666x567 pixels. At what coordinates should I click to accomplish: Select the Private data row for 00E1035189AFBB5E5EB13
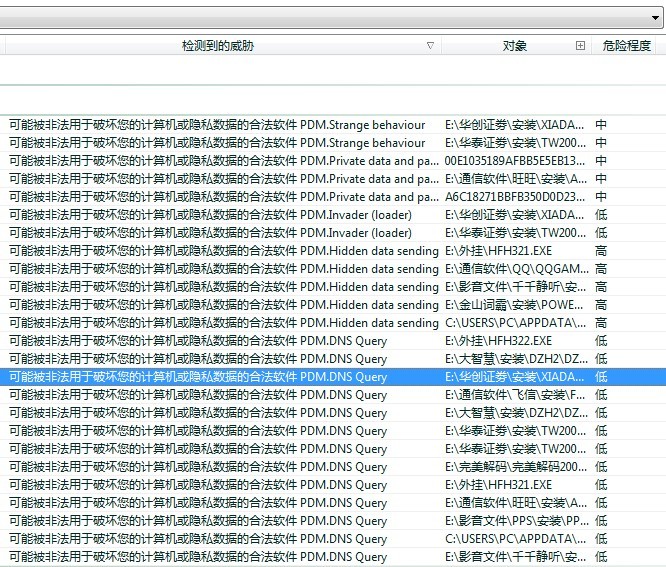point(333,161)
